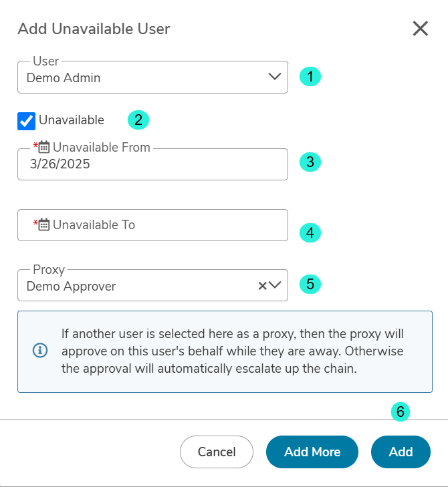
Task: Click the numbered marker 6 badge
Action: click(401, 412)
